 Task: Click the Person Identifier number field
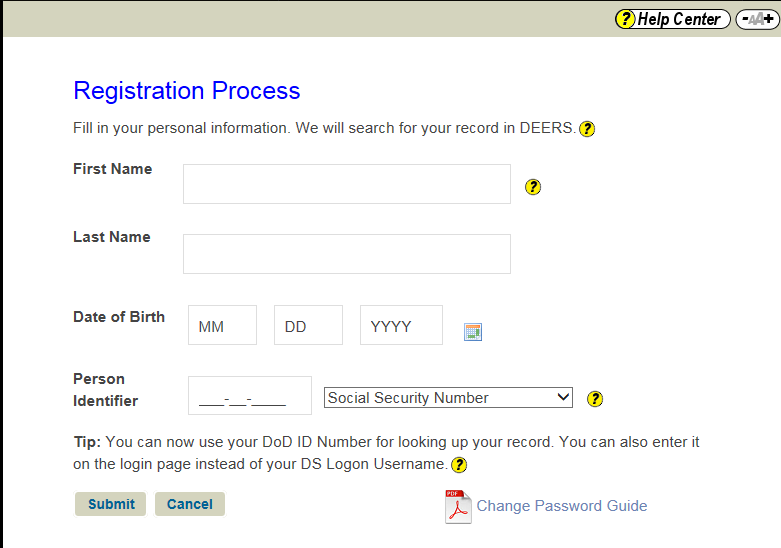click(x=249, y=396)
